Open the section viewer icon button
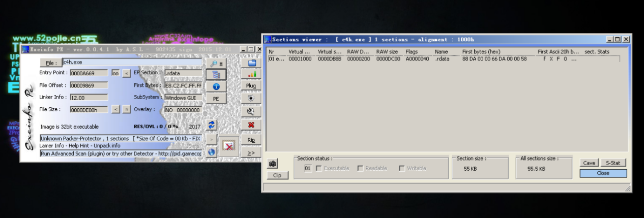644x218 pixels. (x=216, y=75)
